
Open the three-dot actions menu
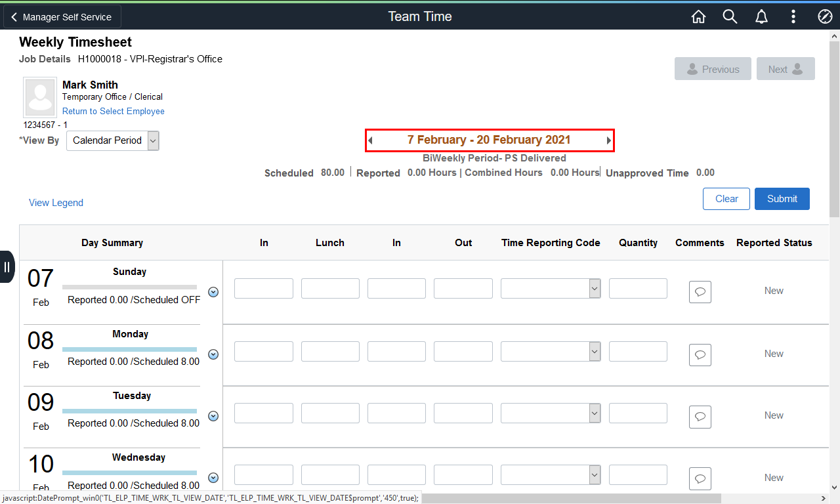[793, 17]
